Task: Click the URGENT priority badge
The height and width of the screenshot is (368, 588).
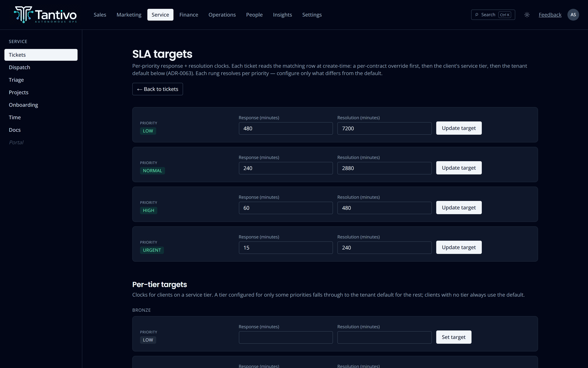Action: [x=152, y=250]
